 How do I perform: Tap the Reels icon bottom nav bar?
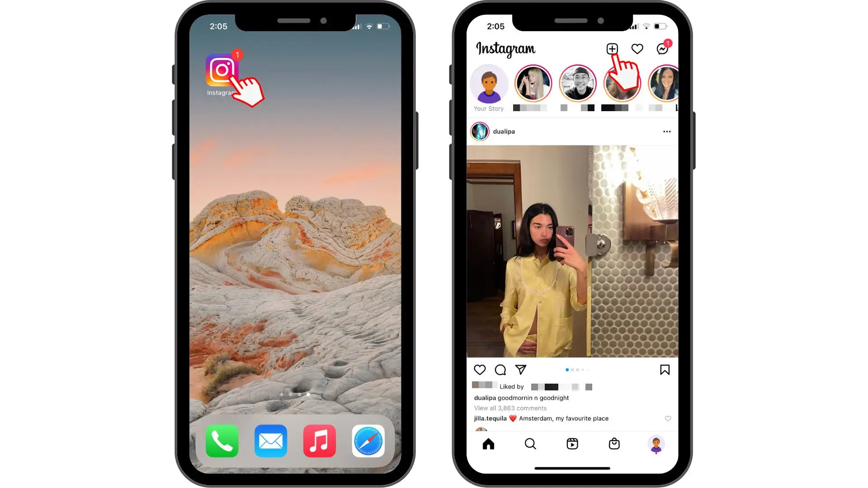(x=572, y=443)
